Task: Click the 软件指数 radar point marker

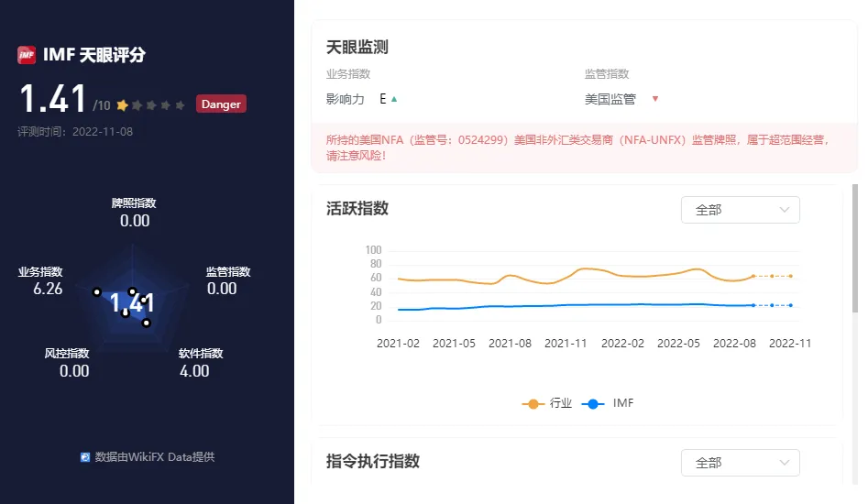Action: point(146,323)
